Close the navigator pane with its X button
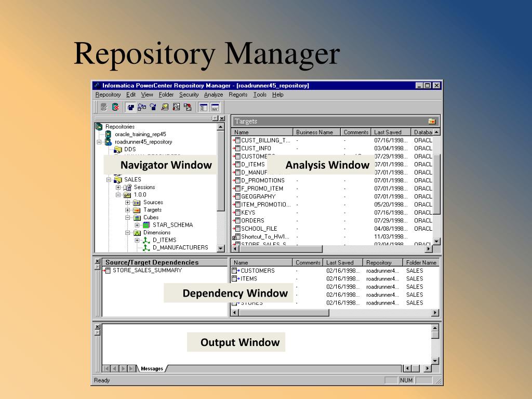532x399 pixels. [222, 118]
